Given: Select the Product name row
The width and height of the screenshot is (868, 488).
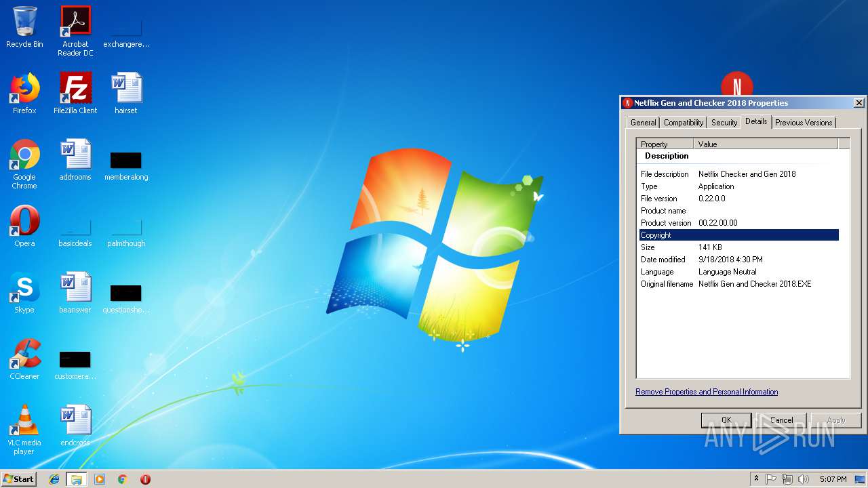Looking at the screenshot, I should coord(739,211).
